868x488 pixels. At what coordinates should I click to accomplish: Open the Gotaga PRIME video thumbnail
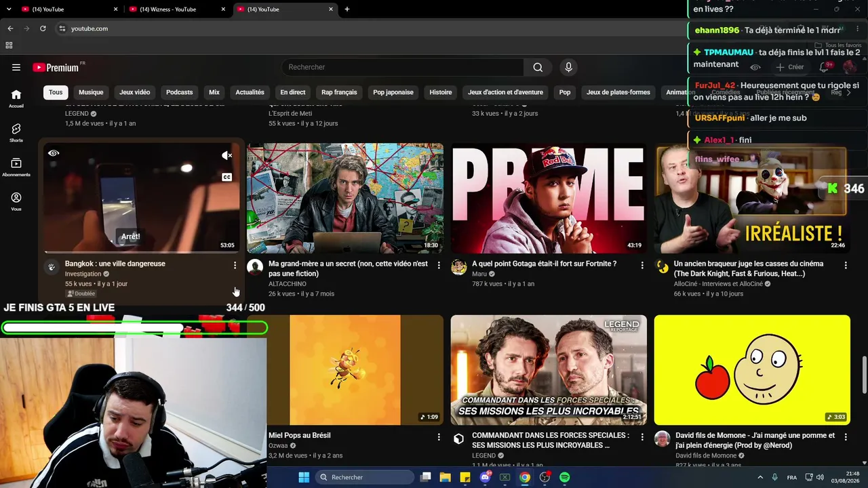click(x=549, y=198)
